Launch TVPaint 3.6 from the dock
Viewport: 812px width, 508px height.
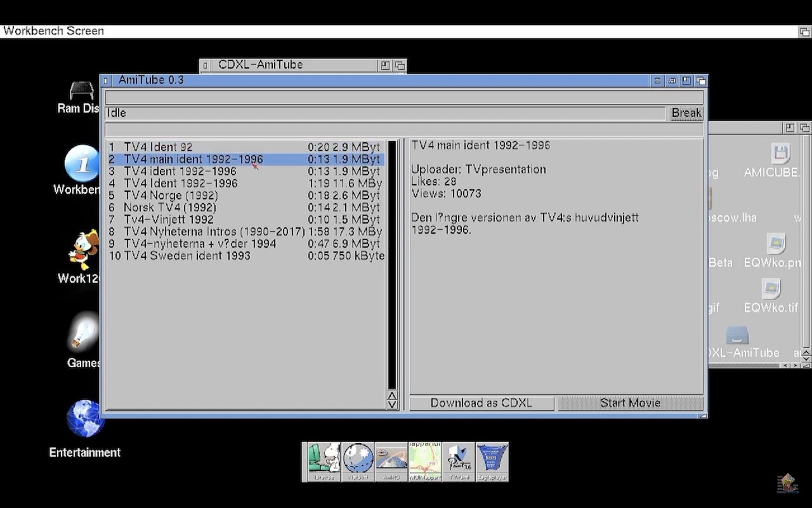click(459, 462)
